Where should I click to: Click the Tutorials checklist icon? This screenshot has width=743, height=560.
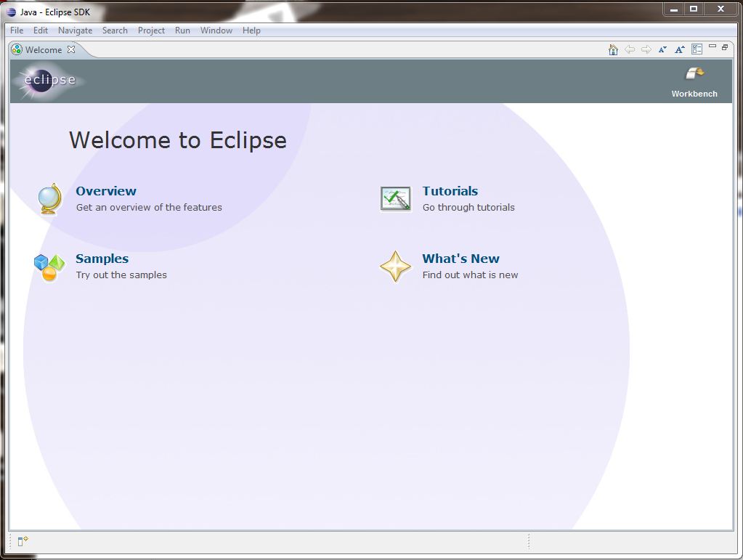click(x=396, y=198)
